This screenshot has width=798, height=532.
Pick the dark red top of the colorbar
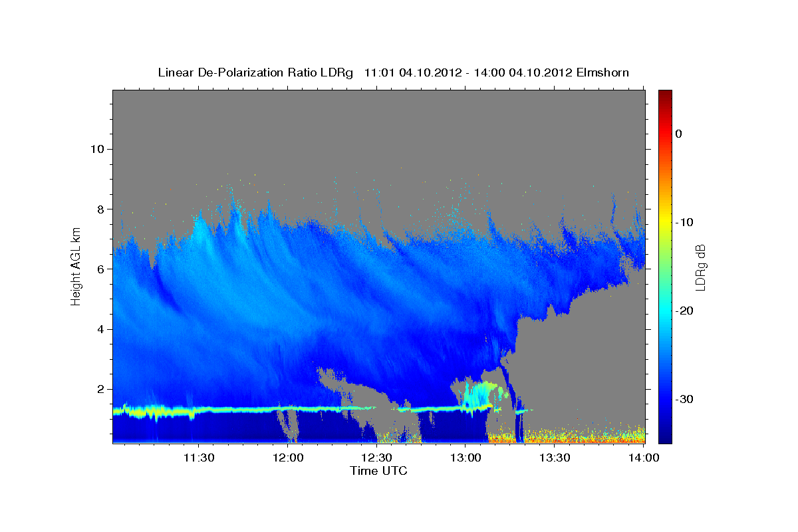tap(665, 96)
